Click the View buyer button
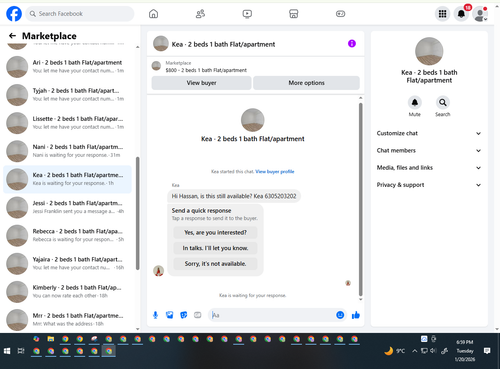The width and height of the screenshot is (500, 369). [x=201, y=83]
